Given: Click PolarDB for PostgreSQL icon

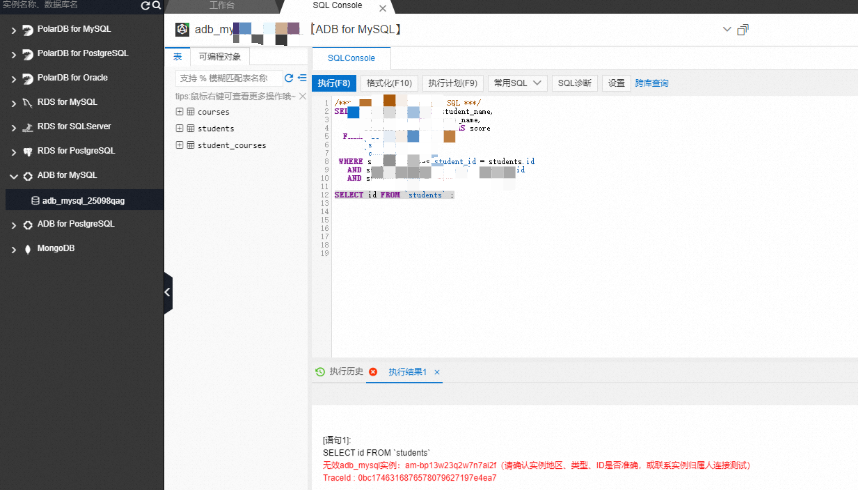Looking at the screenshot, I should [x=27, y=54].
